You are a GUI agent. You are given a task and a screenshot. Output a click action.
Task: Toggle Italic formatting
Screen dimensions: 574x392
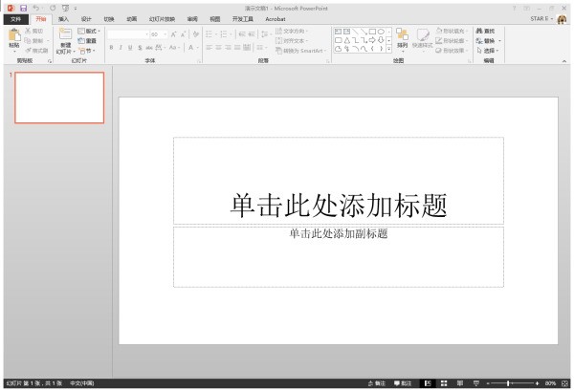tap(121, 47)
